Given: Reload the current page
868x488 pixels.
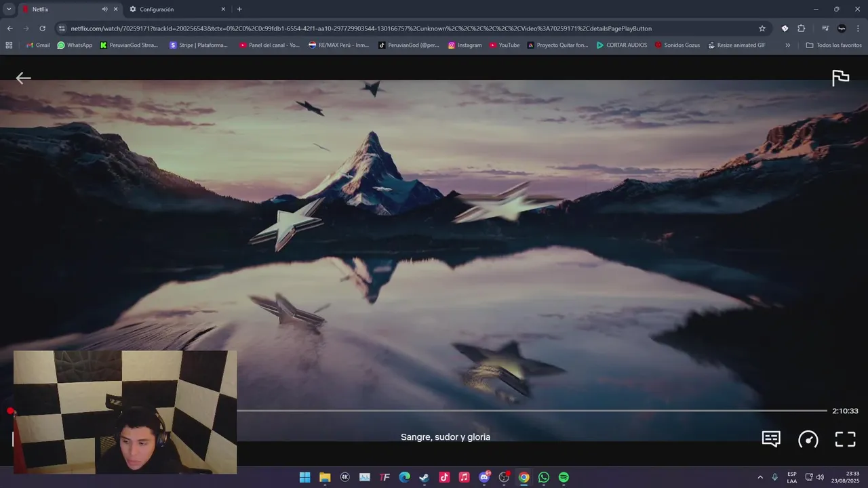Looking at the screenshot, I should [42, 28].
